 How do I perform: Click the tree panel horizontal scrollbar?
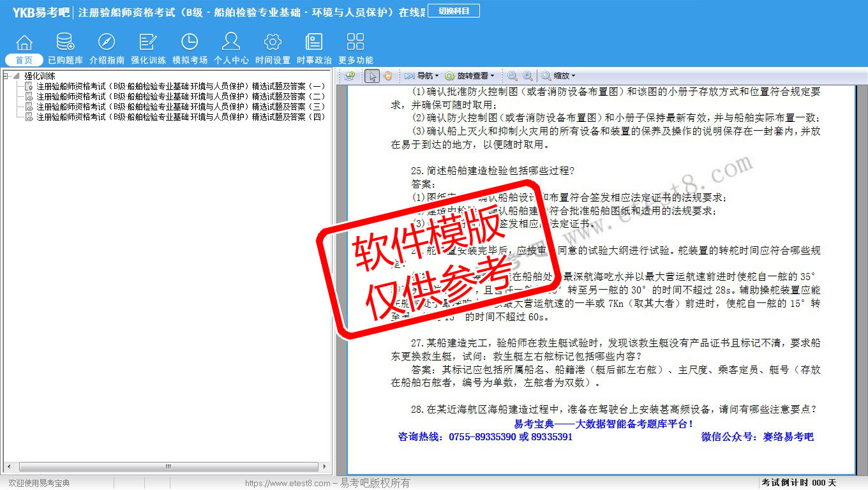[168, 467]
